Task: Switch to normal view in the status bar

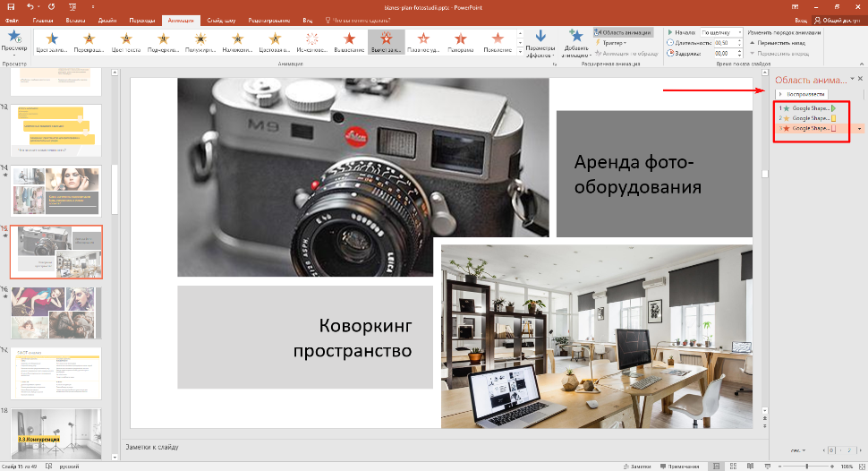Action: 717,466
